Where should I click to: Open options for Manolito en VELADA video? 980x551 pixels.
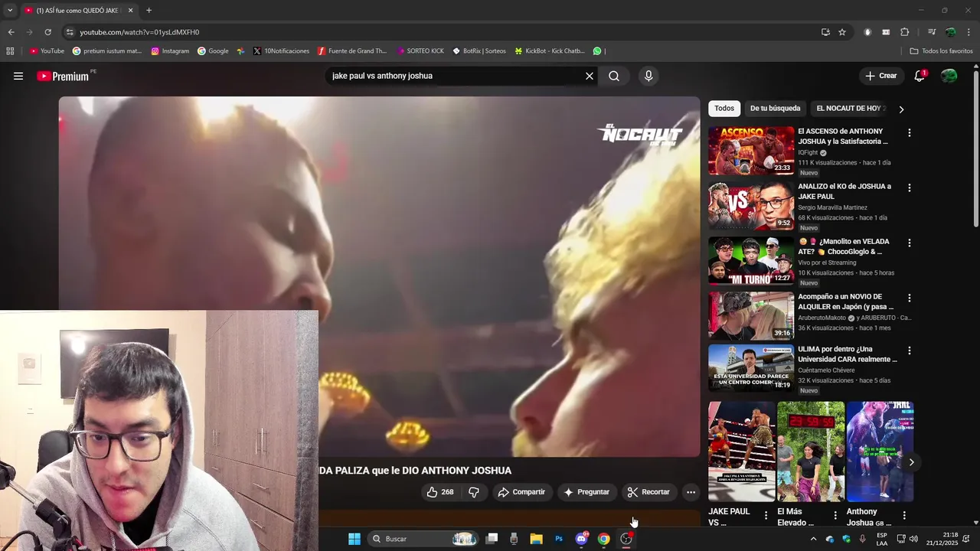pyautogui.click(x=909, y=243)
